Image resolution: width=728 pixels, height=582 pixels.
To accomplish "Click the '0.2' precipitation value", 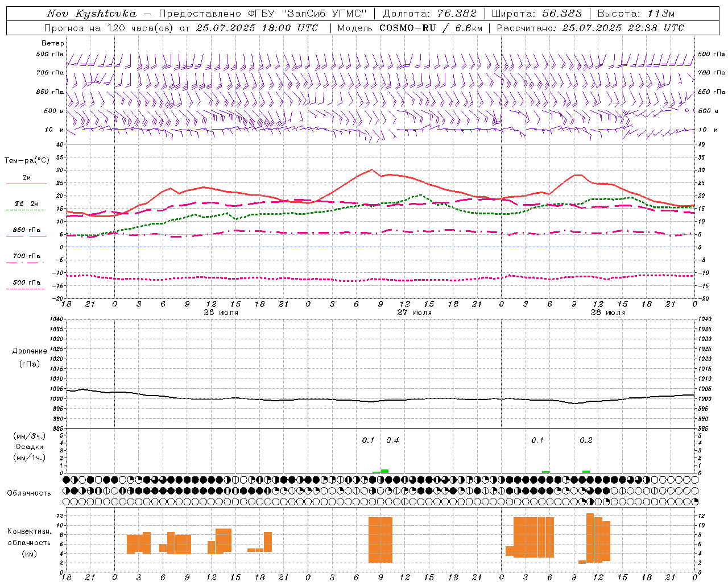I will (x=586, y=440).
